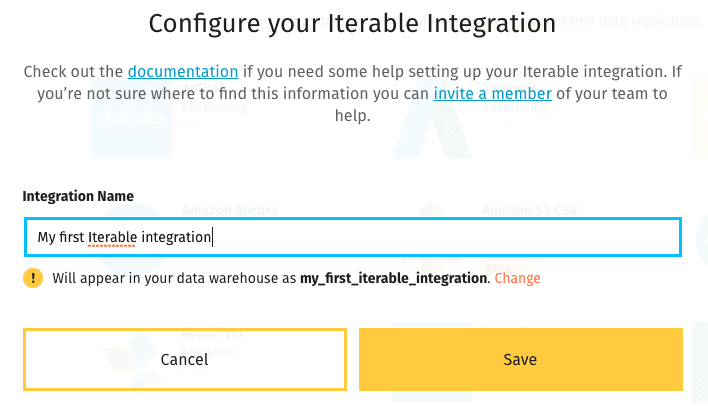
Task: Cancel the Iterable integration setup
Action: pos(185,359)
